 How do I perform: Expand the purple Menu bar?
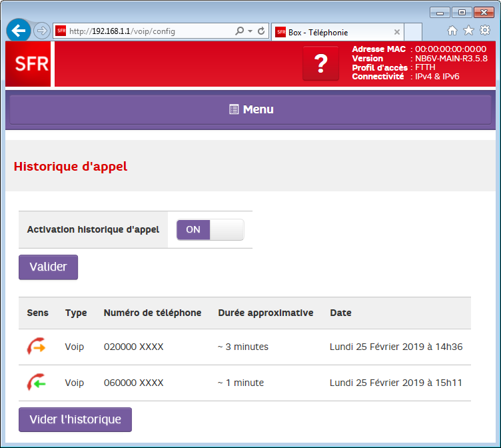pyautogui.click(x=250, y=109)
